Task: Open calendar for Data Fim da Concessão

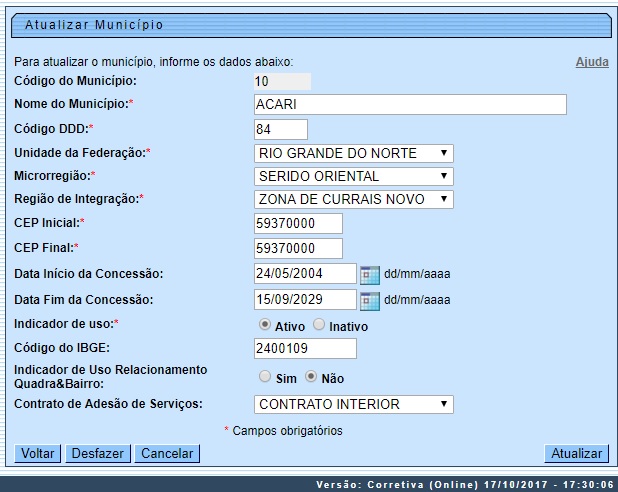Action: tap(370, 300)
